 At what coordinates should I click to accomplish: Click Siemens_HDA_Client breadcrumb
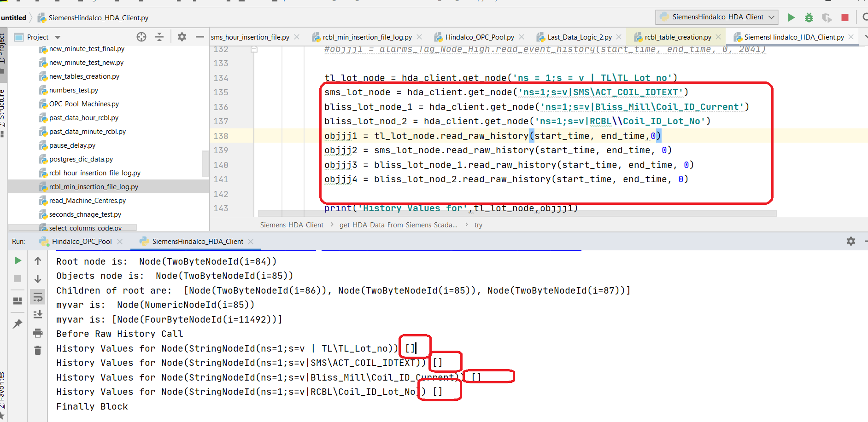click(x=292, y=225)
